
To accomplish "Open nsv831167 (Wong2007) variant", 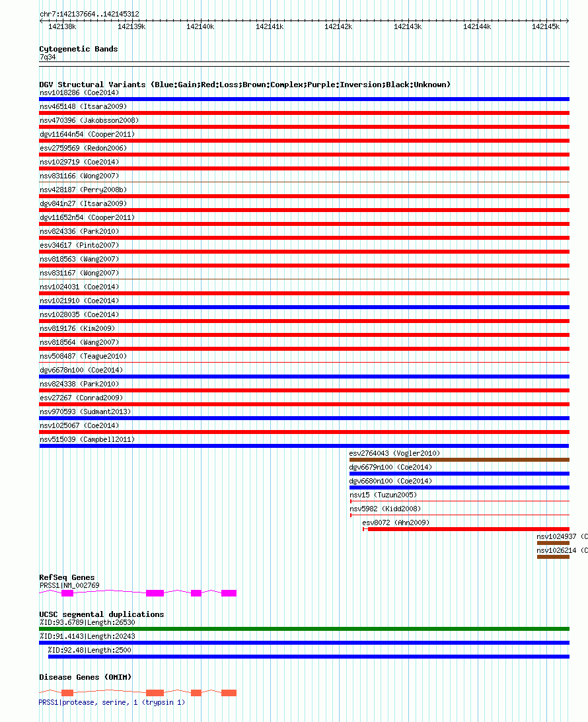I will (79, 273).
